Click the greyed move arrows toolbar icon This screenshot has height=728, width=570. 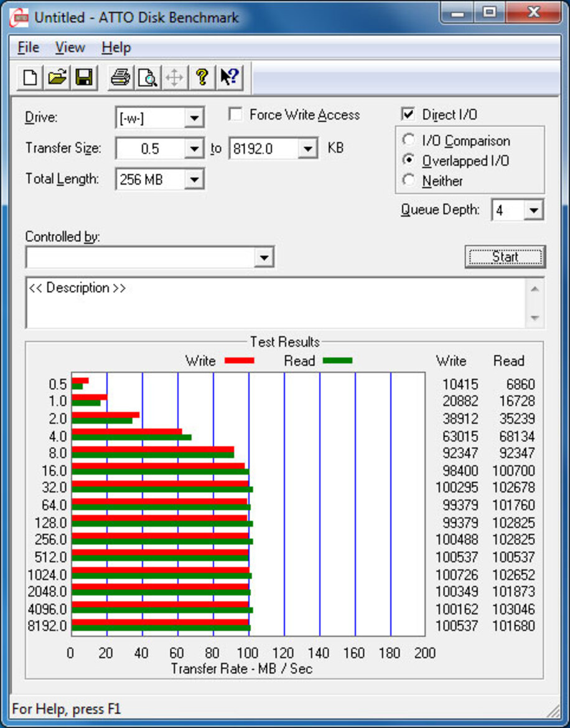(174, 77)
